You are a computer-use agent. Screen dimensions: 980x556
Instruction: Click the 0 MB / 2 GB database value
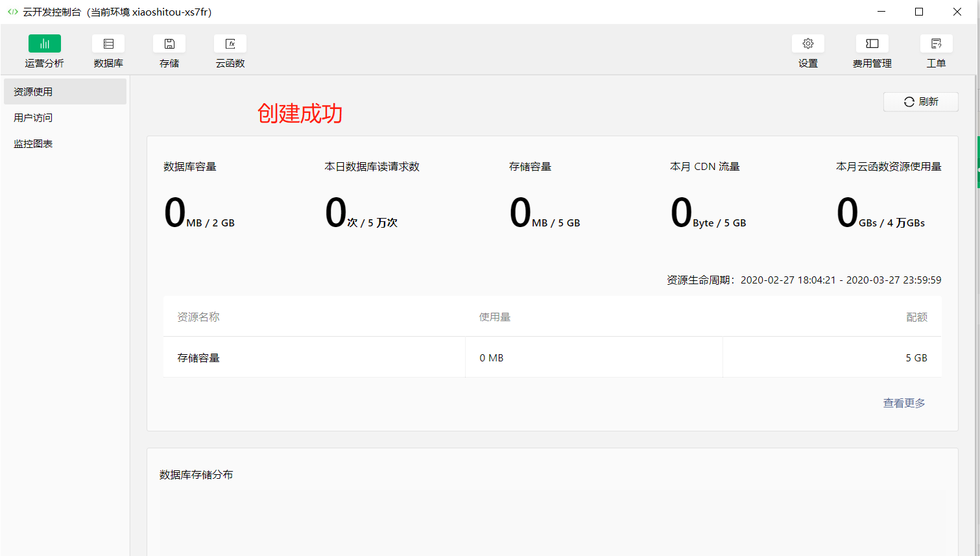pyautogui.click(x=199, y=213)
